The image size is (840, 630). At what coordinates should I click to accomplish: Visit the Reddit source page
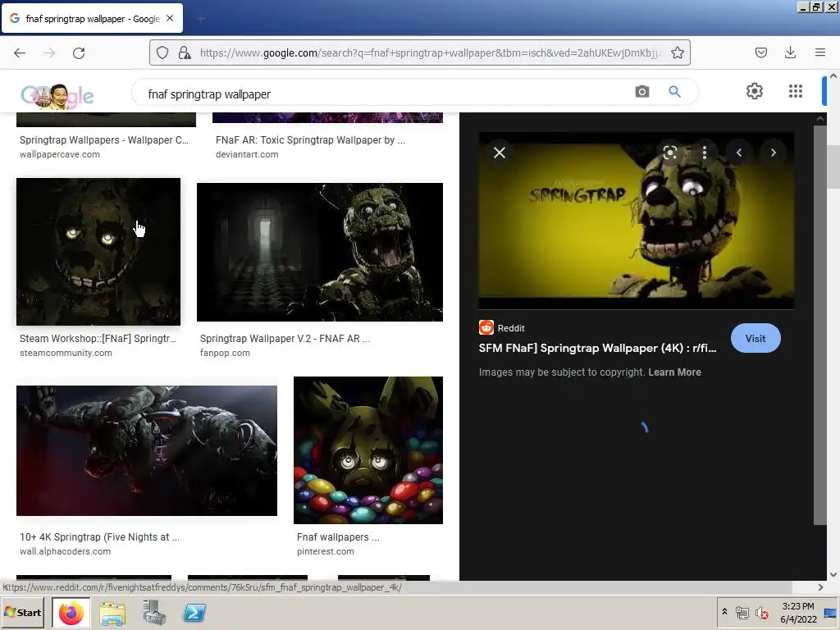click(x=756, y=338)
